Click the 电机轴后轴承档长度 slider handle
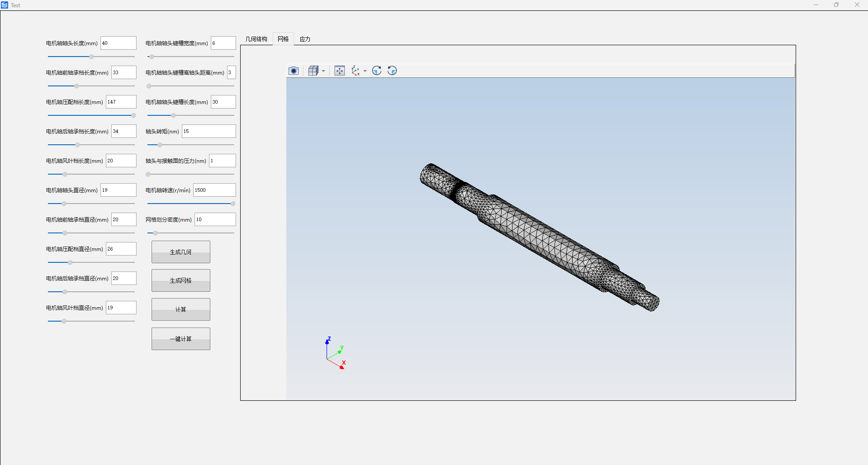868x465 pixels. tap(77, 145)
